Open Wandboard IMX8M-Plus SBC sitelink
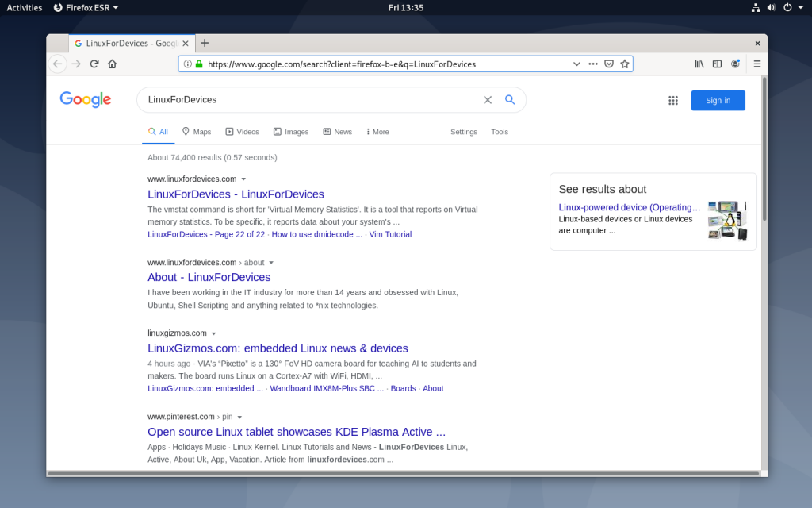The image size is (812, 508). (327, 388)
